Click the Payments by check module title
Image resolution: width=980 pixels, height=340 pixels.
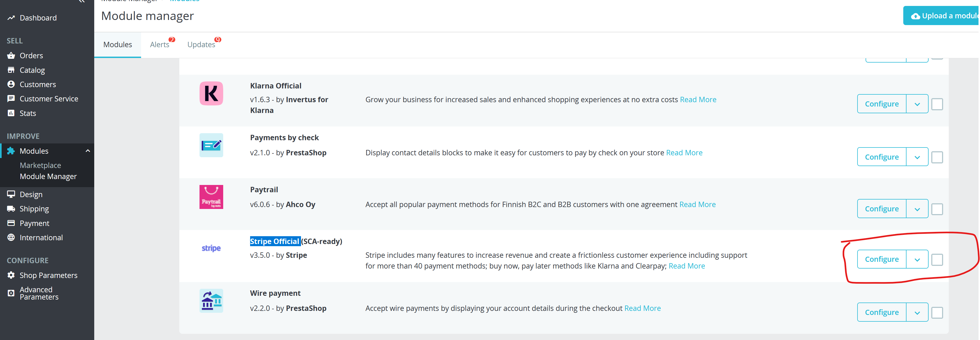(285, 138)
